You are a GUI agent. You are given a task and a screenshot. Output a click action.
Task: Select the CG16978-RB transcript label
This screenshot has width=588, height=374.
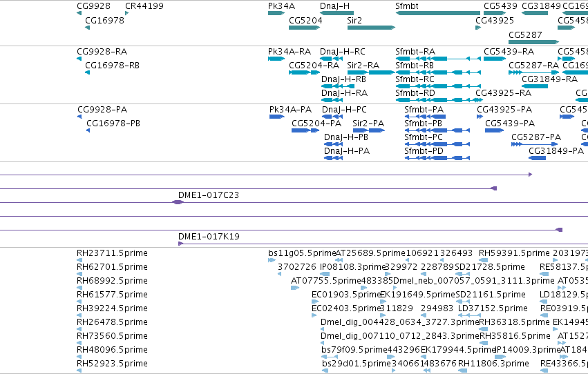click(x=113, y=66)
